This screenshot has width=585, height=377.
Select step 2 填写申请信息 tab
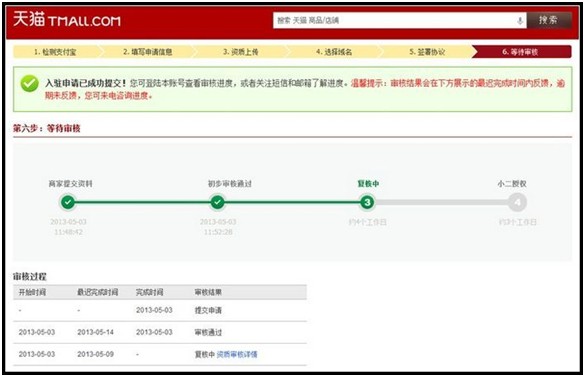pos(148,52)
